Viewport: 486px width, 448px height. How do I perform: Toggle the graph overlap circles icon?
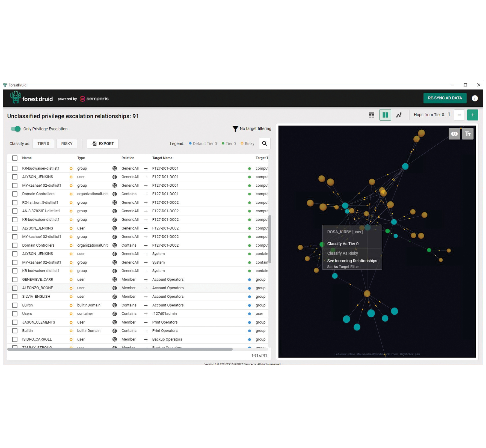pos(454,134)
